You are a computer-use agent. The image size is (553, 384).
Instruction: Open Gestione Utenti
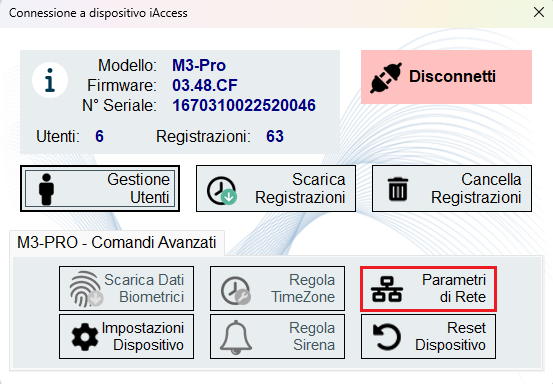[x=100, y=189]
